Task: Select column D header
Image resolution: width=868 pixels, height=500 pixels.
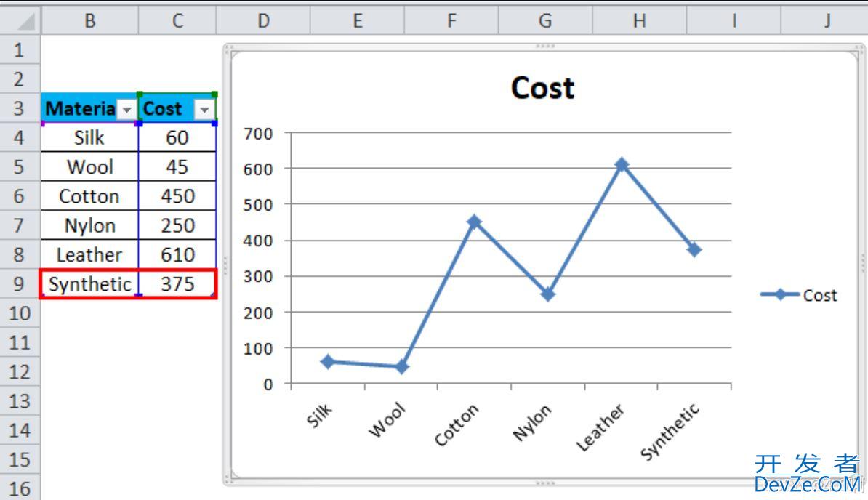Action: [263, 21]
